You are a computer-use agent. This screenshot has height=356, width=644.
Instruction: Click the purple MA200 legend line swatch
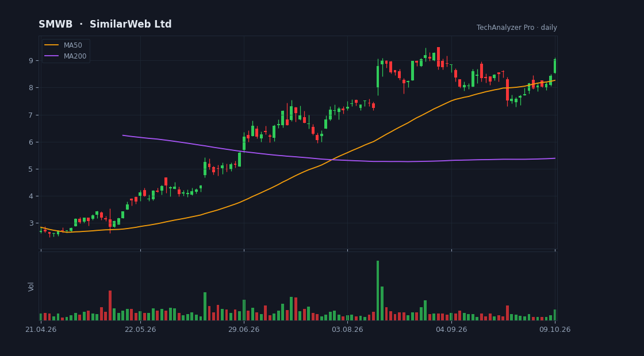[x=51, y=56]
